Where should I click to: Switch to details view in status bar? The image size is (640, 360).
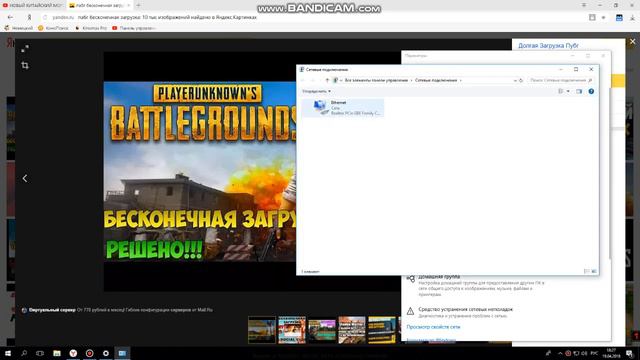click(587, 271)
